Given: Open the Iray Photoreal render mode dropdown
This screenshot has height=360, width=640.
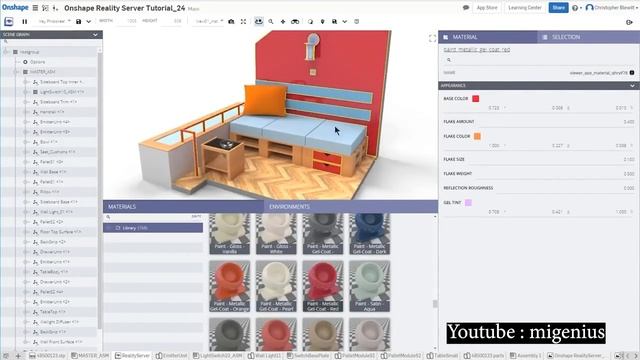Looking at the screenshot, I should point(54,21).
